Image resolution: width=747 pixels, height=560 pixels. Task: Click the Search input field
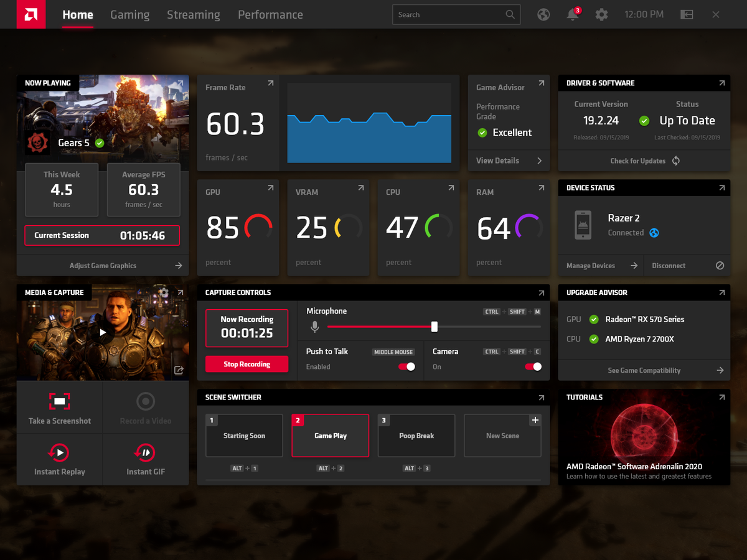point(448,15)
